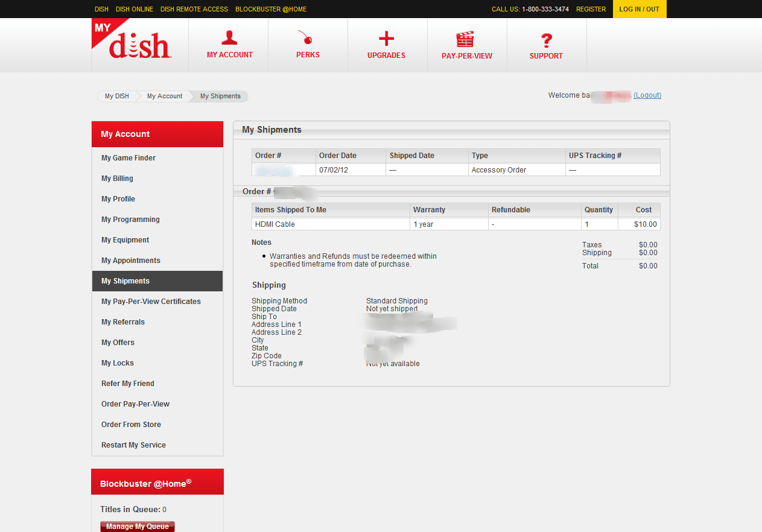The image size is (762, 532).
Task: Click the Blockbuster @Home panel header
Action: click(x=157, y=482)
